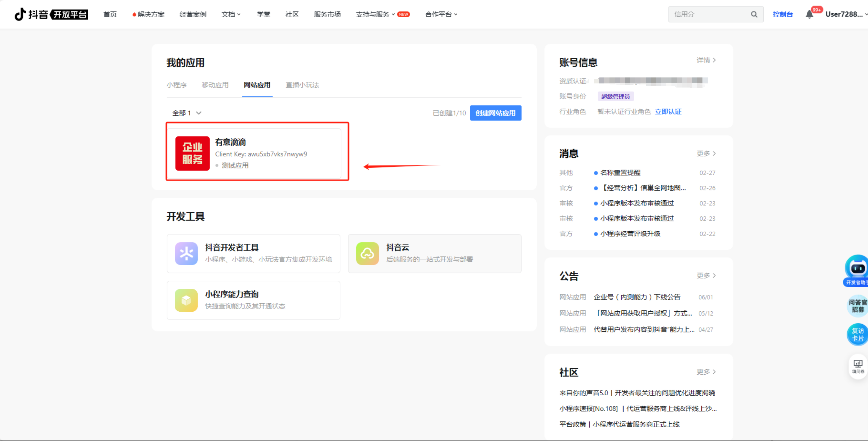
Task: Open 学堂 in top navigation
Action: tap(263, 14)
